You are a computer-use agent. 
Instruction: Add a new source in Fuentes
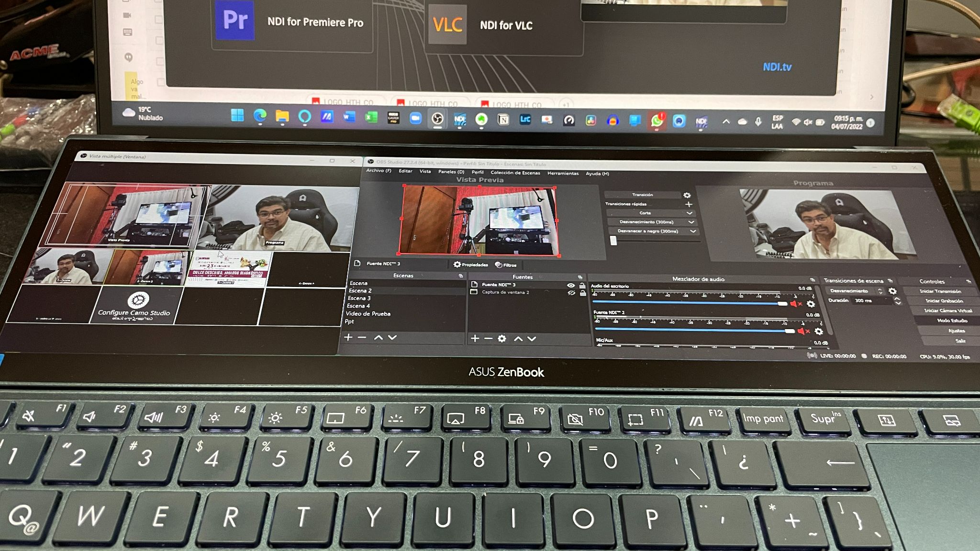[x=475, y=338]
